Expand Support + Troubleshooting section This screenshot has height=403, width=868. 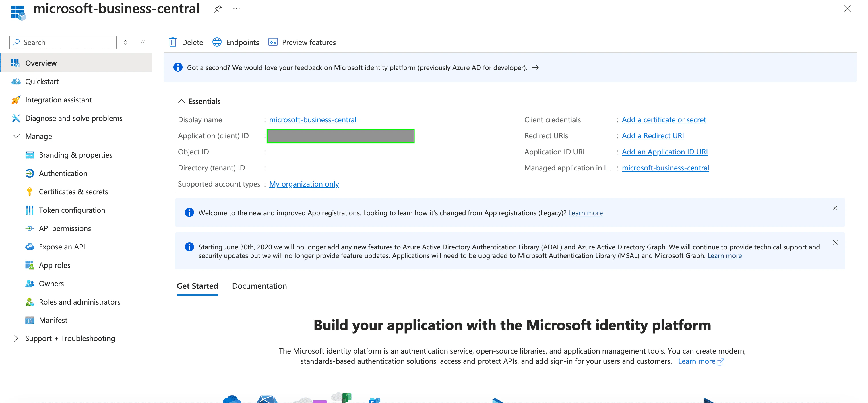click(x=16, y=338)
